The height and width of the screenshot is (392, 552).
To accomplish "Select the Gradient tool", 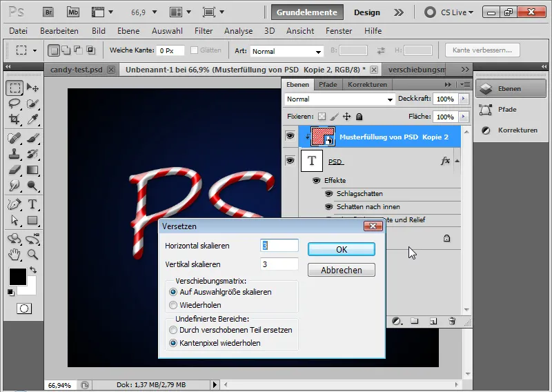I will click(32, 170).
